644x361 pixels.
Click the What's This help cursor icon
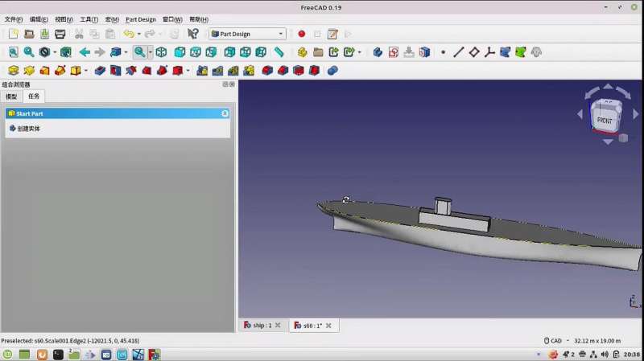pyautogui.click(x=193, y=34)
